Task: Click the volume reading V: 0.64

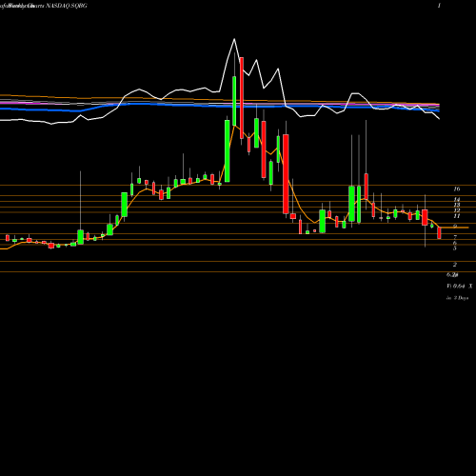Action: click(x=456, y=287)
